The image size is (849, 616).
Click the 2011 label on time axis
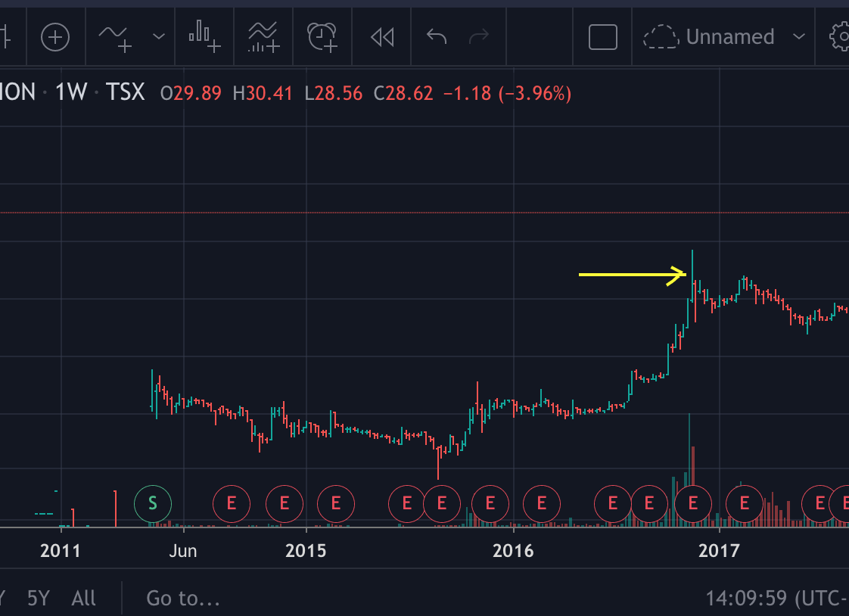click(x=60, y=551)
